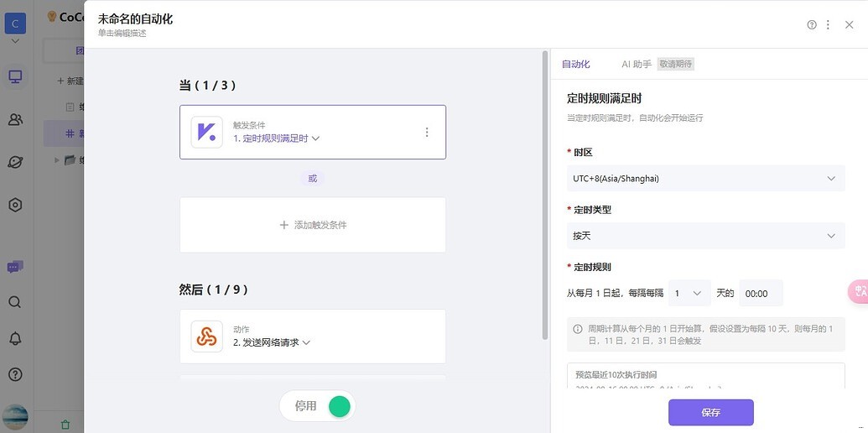Viewport: 868px width, 433px height.
Task: Open the 定时类型 按天 dropdown
Action: click(705, 236)
